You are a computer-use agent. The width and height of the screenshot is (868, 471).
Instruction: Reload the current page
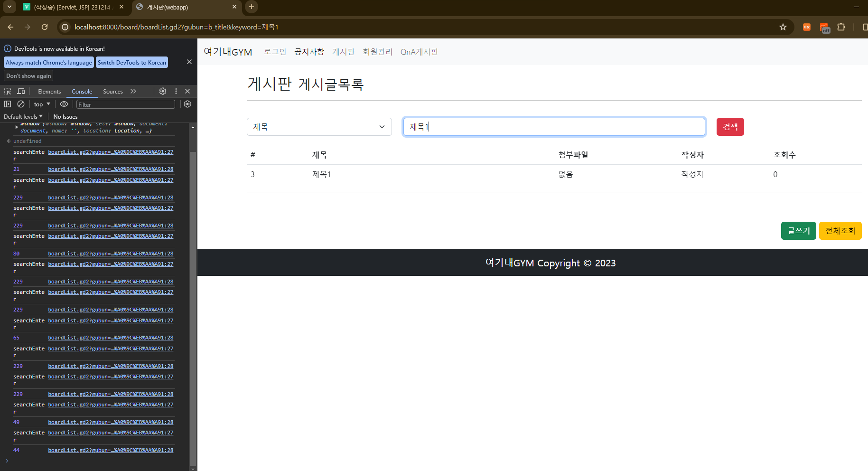pos(45,27)
